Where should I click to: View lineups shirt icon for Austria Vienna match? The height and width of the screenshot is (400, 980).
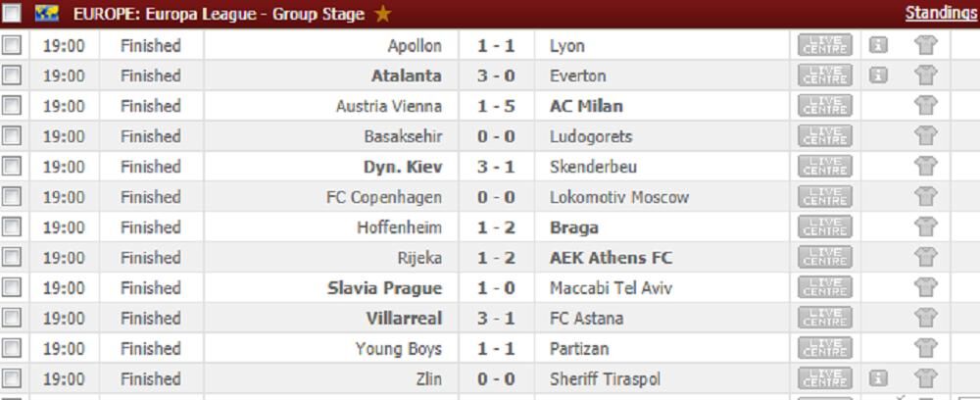pyautogui.click(x=925, y=106)
